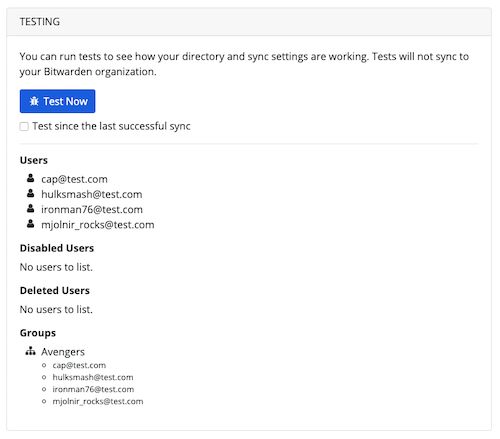Select cap@test.com in the Users list
The image size is (500, 439).
[74, 179]
